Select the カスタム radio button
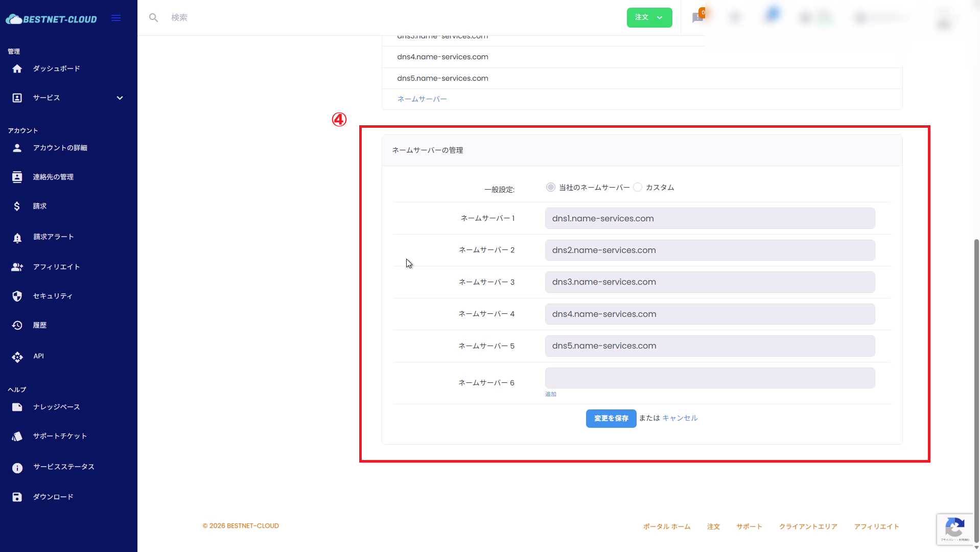This screenshot has height=552, width=980. click(638, 187)
